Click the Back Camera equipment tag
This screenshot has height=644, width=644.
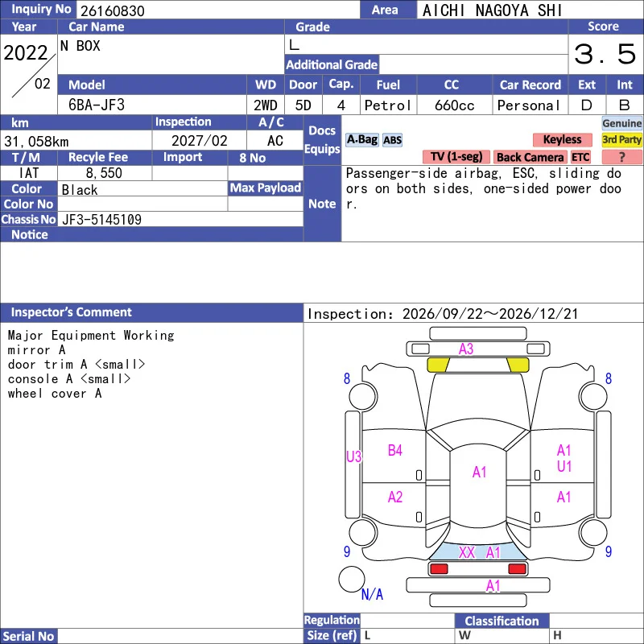coord(530,157)
